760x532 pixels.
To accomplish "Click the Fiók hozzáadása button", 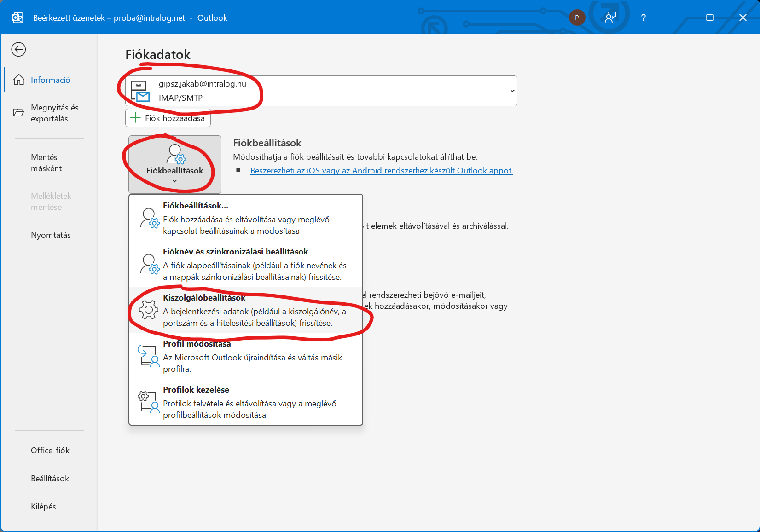I will coord(168,118).
